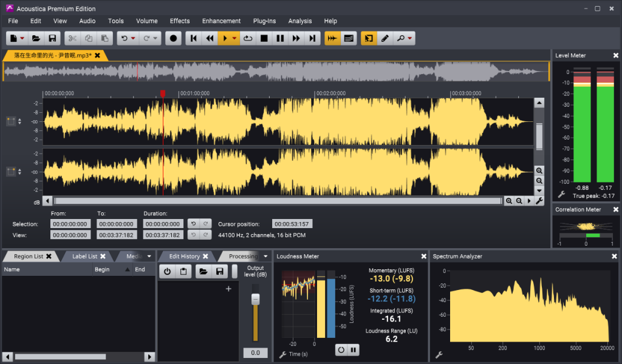Toggle processing chain power button
Image resolution: width=622 pixels, height=364 pixels.
click(168, 272)
